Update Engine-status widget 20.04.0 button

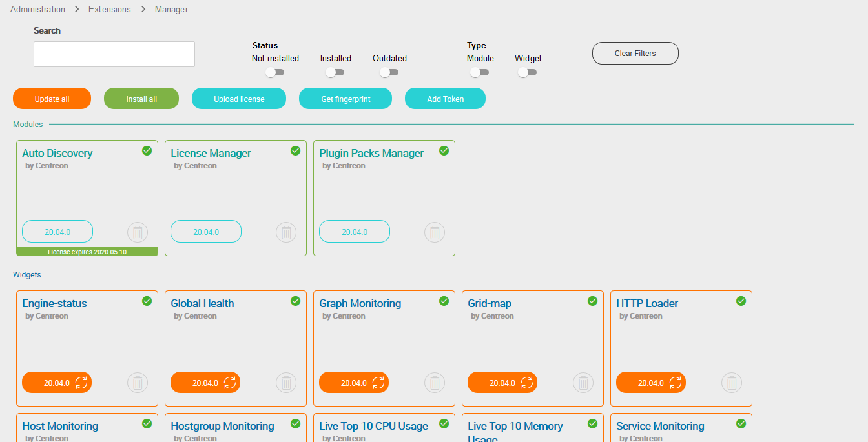(x=57, y=383)
